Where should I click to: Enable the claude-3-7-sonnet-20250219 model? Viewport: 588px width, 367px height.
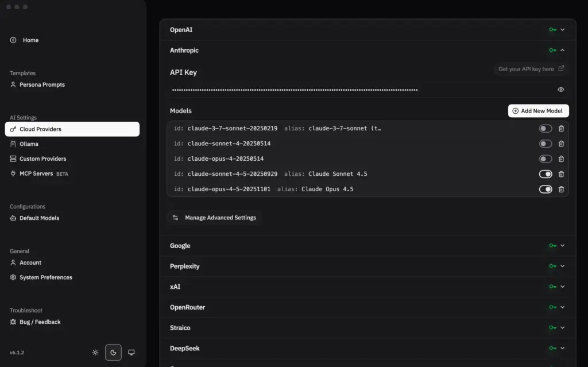545,128
